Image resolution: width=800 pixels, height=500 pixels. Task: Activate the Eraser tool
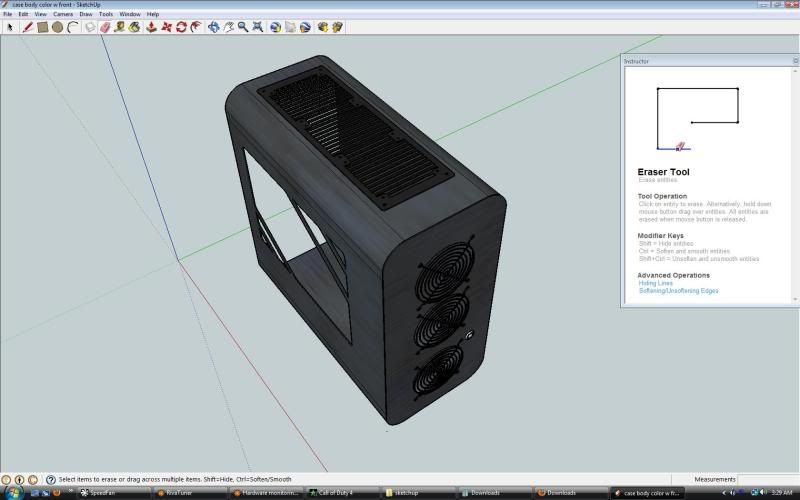pyautogui.click(x=105, y=27)
